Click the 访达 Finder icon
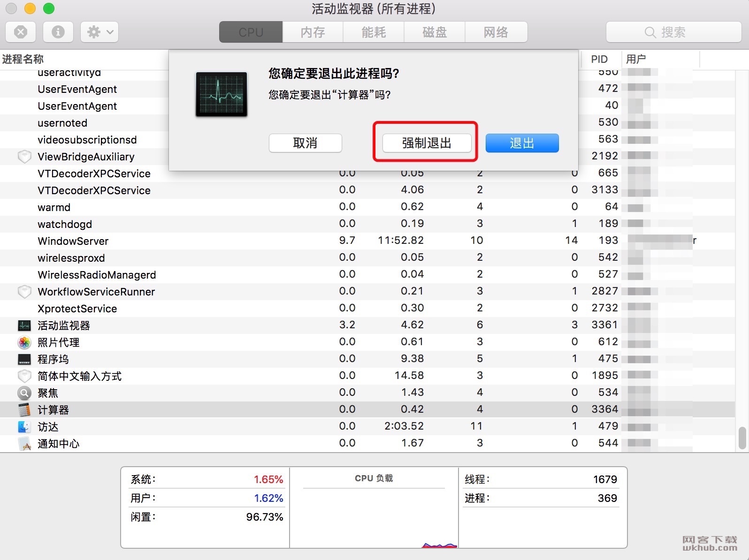 tap(24, 427)
